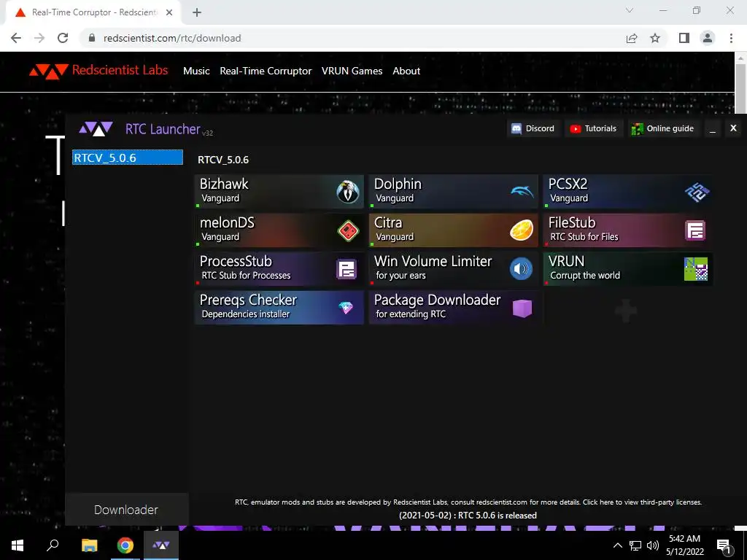747x560 pixels.
Task: Open the notification center icon
Action: point(724,547)
